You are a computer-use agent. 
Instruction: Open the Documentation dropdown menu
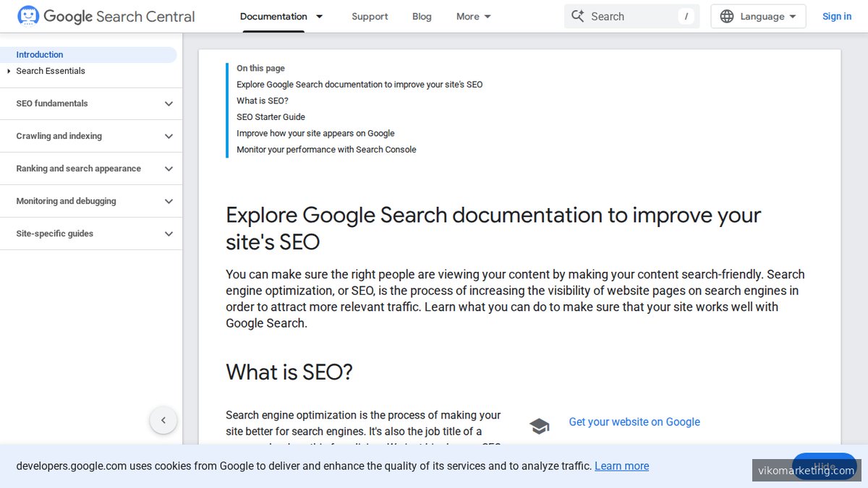pyautogui.click(x=281, y=16)
